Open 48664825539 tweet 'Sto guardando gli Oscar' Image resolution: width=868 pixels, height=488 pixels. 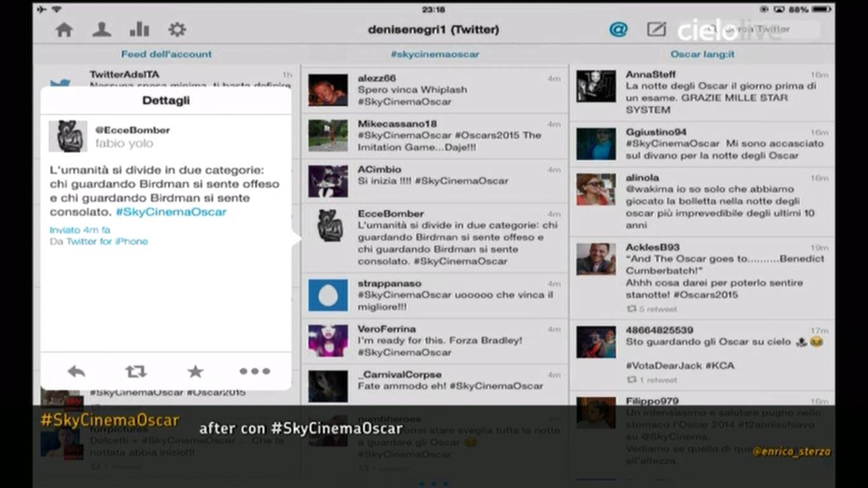pos(702,355)
